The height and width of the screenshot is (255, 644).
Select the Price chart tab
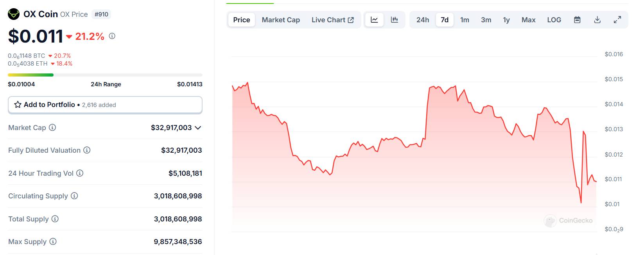[x=242, y=20]
